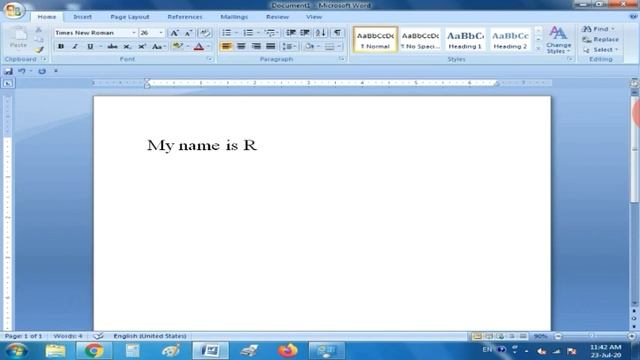The height and width of the screenshot is (360, 640).
Task: Create a multilevel list
Action: [270, 33]
